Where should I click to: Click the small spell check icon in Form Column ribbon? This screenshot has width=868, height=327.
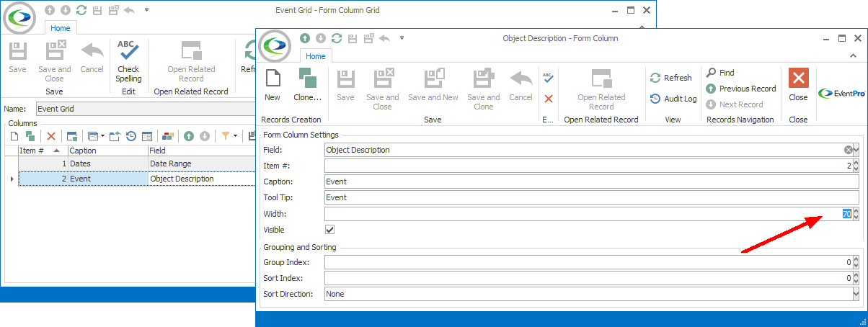tap(548, 78)
